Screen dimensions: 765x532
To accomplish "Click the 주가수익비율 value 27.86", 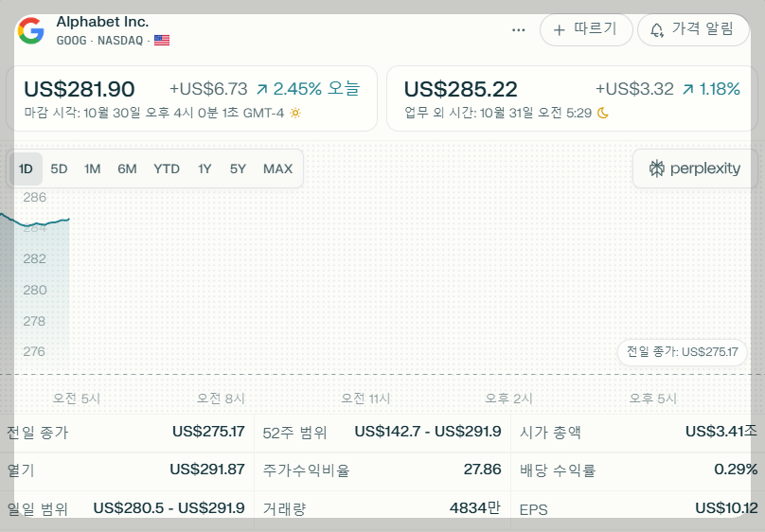I will coord(483,470).
